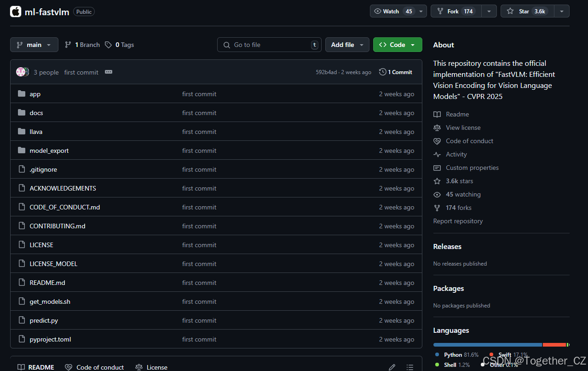
Task: Open the Report repository link
Action: point(458,221)
